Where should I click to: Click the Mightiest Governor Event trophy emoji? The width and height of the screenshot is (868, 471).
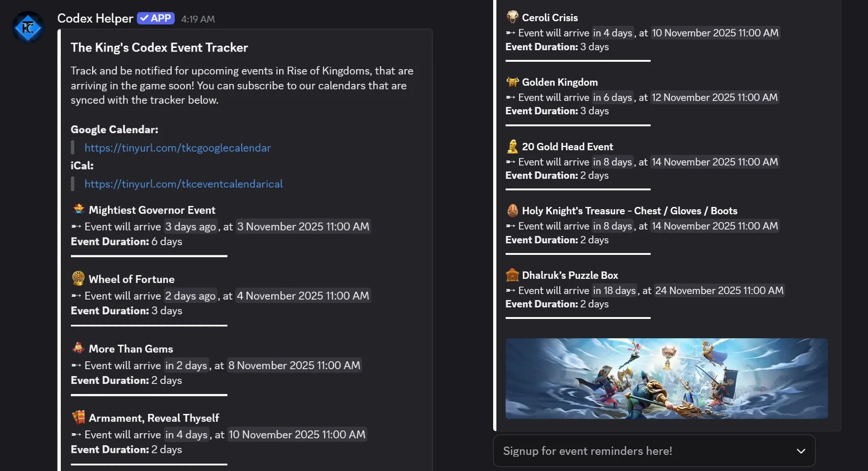pyautogui.click(x=78, y=210)
